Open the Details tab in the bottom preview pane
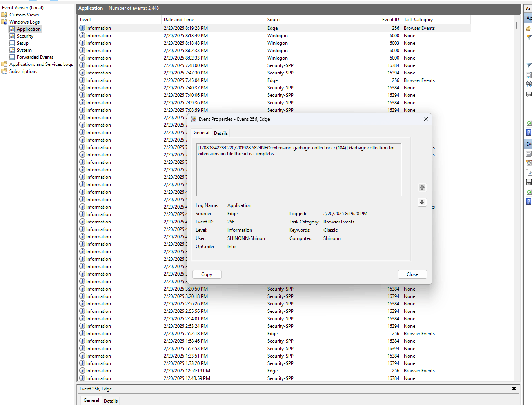This screenshot has height=405, width=532. click(111, 401)
